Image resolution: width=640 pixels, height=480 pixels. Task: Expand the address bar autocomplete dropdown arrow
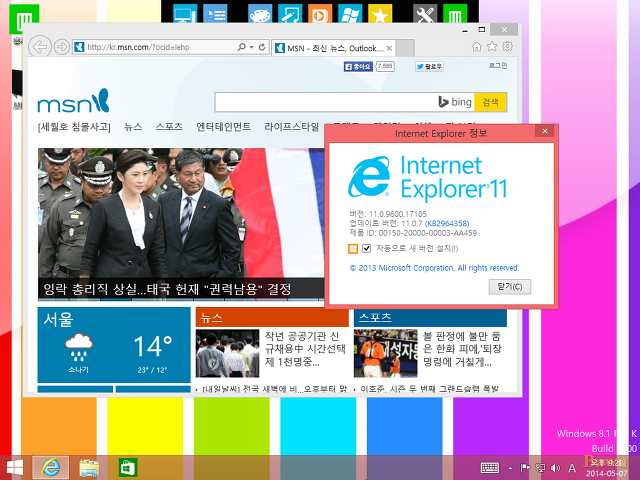(251, 47)
